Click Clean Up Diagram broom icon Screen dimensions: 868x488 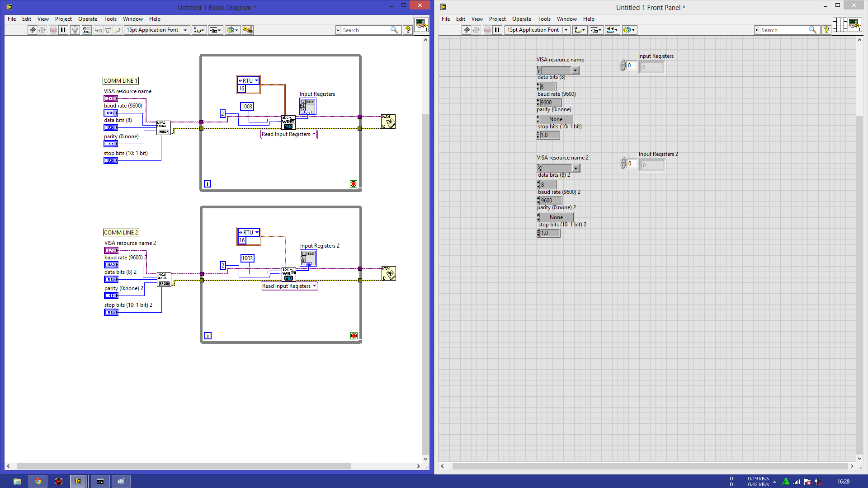[248, 30]
